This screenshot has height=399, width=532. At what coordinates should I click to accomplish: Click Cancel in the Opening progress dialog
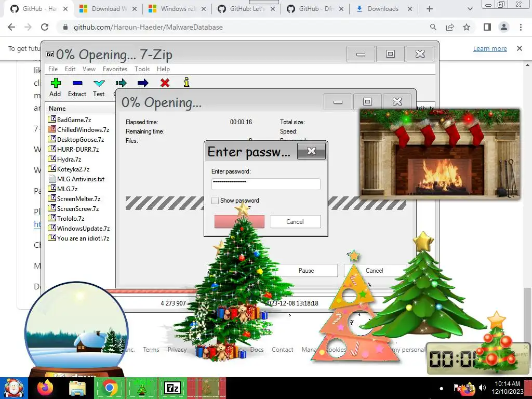coord(375,270)
